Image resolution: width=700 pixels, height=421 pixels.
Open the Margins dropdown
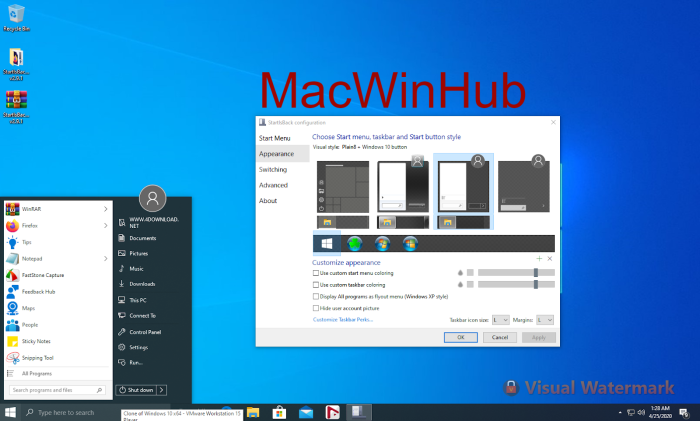pos(545,320)
